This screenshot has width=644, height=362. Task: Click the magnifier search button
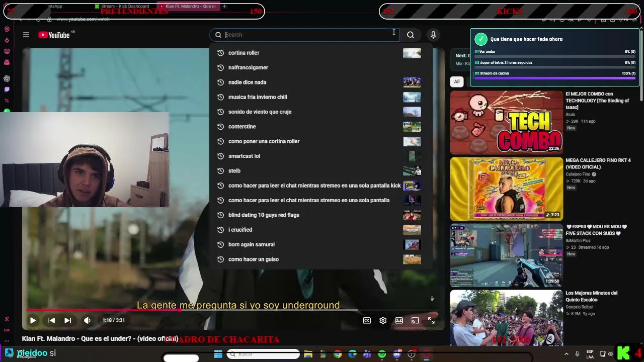[x=411, y=35]
